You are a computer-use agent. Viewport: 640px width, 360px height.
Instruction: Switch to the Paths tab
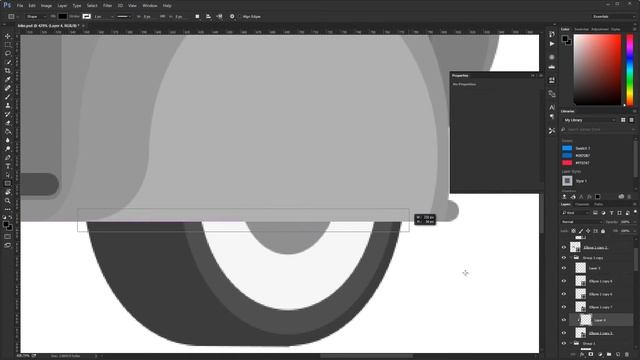598,204
